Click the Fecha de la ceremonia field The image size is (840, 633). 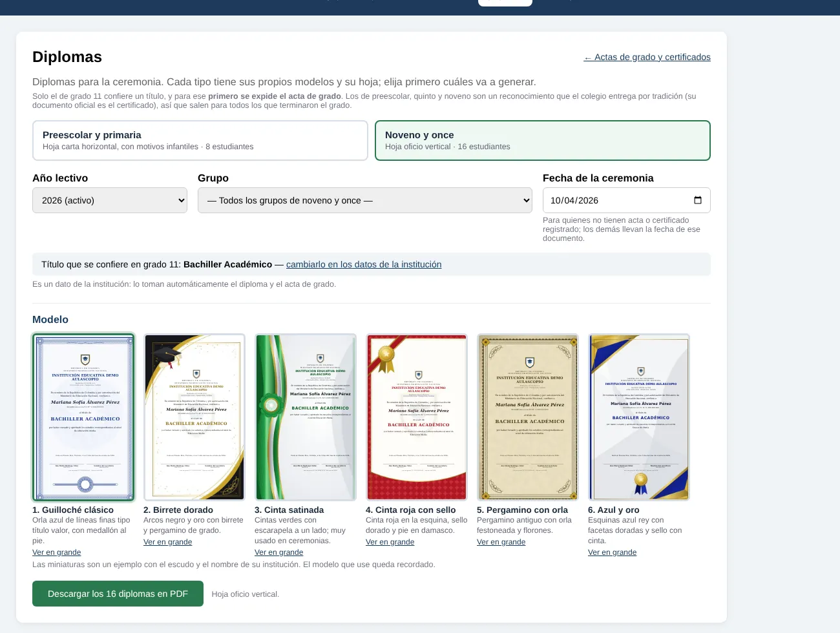click(627, 200)
